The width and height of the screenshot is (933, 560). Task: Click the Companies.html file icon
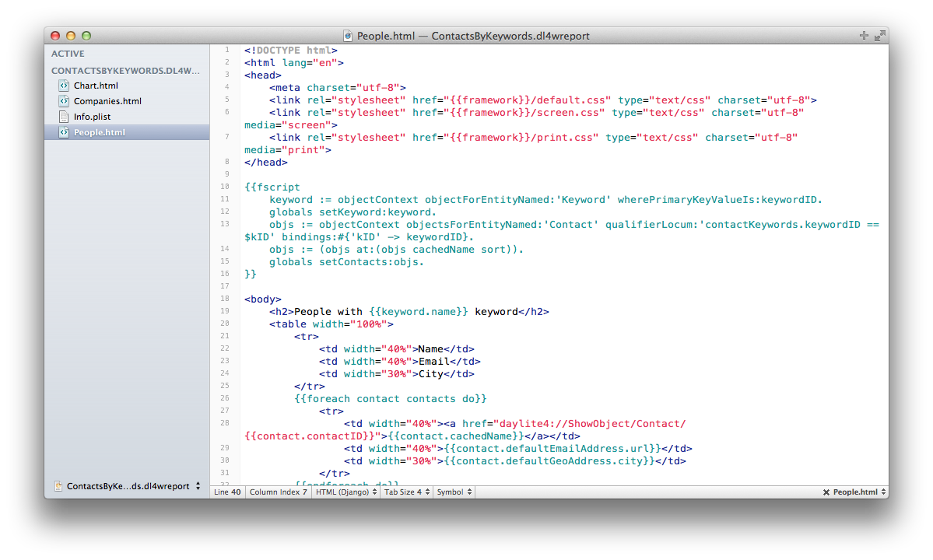(x=64, y=101)
